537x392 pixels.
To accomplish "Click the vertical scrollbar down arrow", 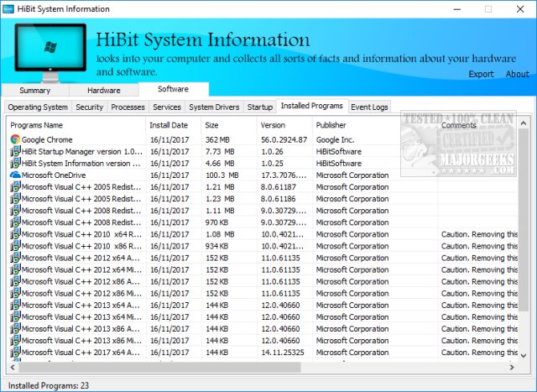I will point(524,356).
